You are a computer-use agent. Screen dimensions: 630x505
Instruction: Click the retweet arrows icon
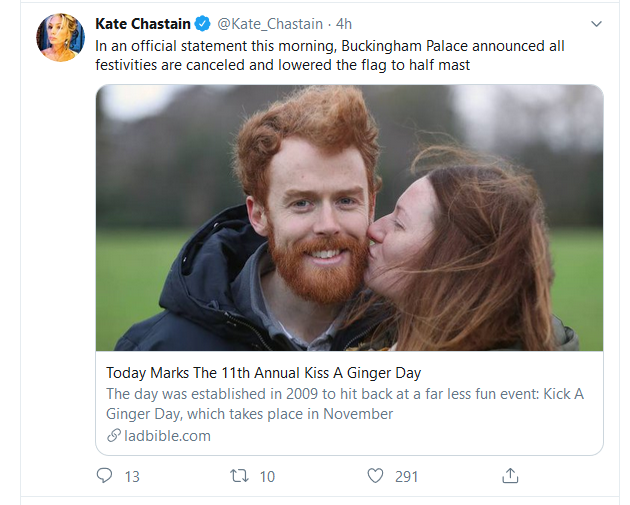pyautogui.click(x=240, y=476)
